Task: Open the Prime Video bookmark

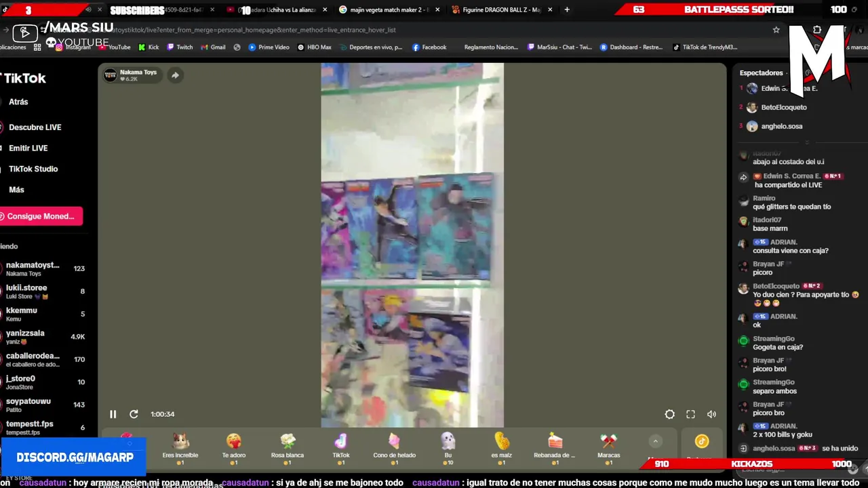Action: coord(269,47)
